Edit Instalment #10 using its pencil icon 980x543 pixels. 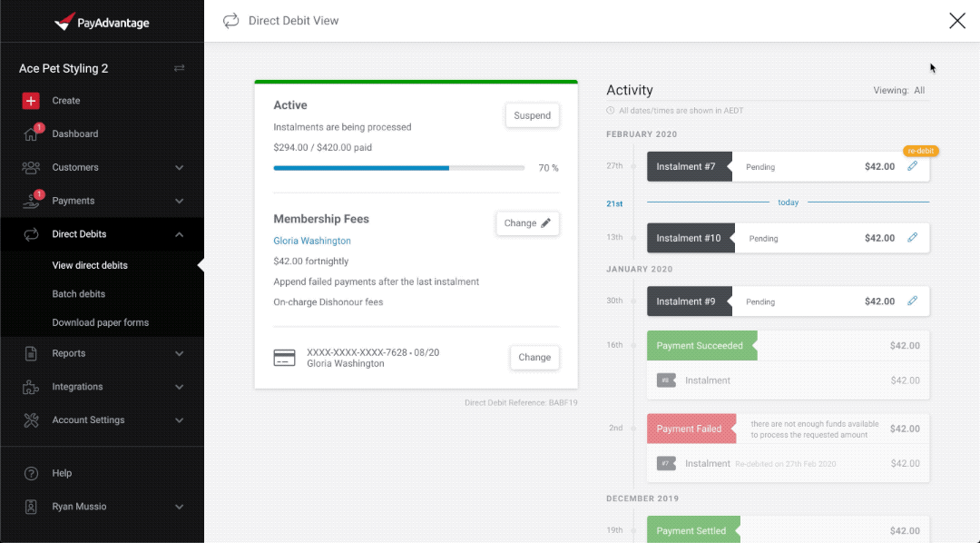click(x=912, y=238)
